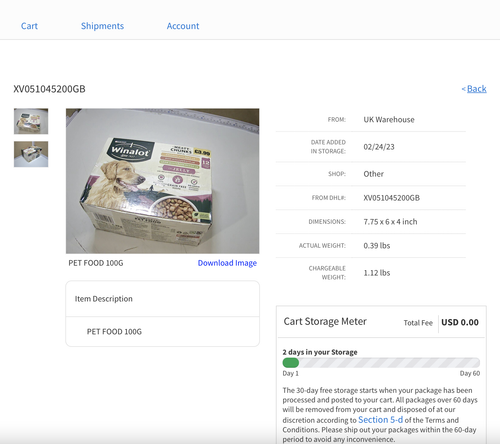Image resolution: width=500 pixels, height=444 pixels.
Task: Click the Day 1 label
Action: click(290, 373)
